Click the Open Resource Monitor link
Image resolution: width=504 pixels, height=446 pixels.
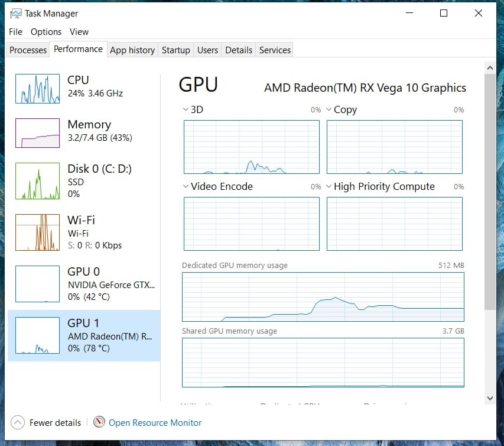point(155,423)
